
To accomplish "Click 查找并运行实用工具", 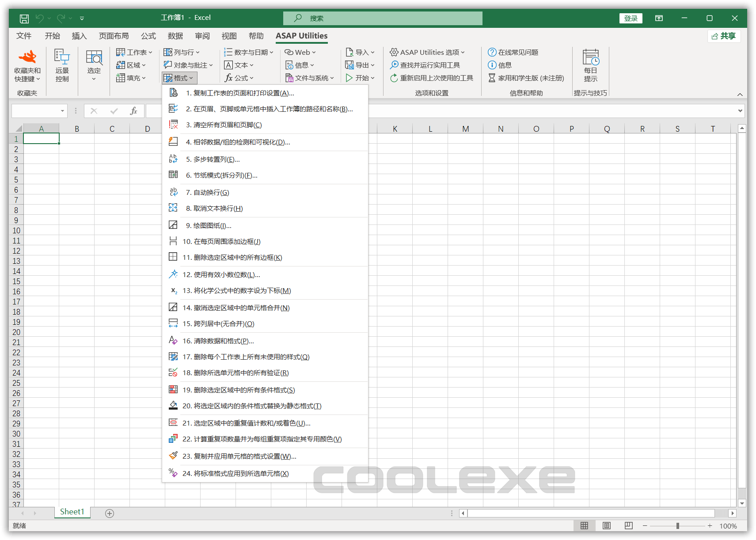I will [427, 65].
